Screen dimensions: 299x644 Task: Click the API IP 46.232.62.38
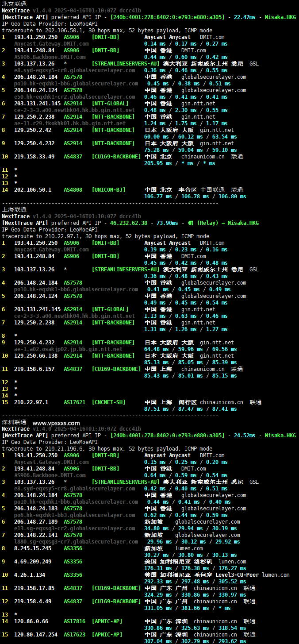click(129, 223)
